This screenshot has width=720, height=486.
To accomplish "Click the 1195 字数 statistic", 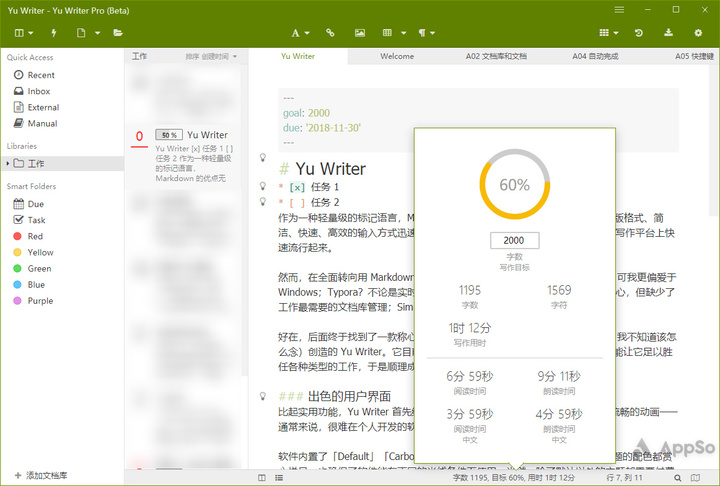I will [470, 296].
